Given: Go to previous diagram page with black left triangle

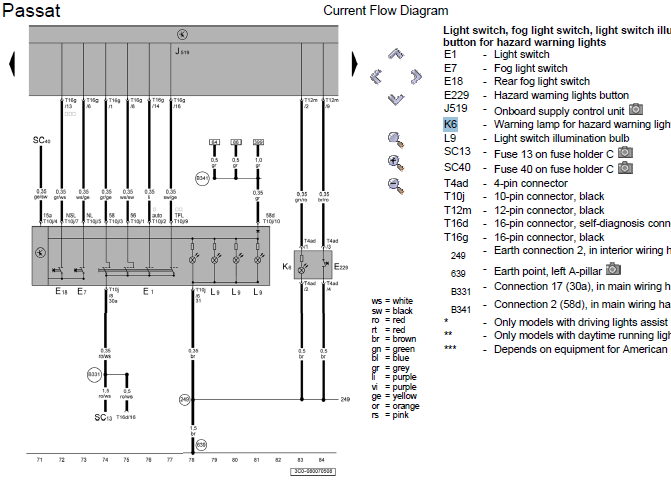Looking at the screenshot, I should tap(12, 64).
